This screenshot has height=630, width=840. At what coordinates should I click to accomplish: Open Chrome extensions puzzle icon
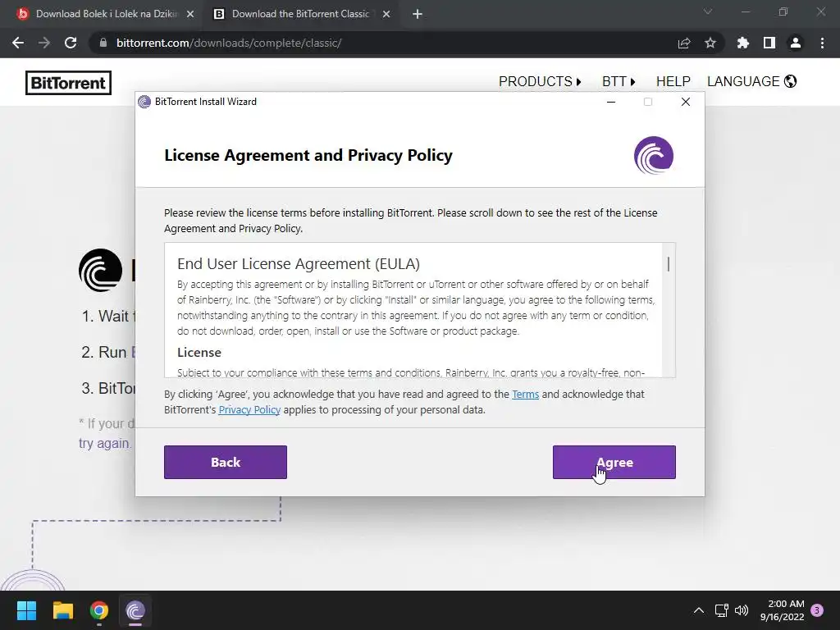(742, 43)
